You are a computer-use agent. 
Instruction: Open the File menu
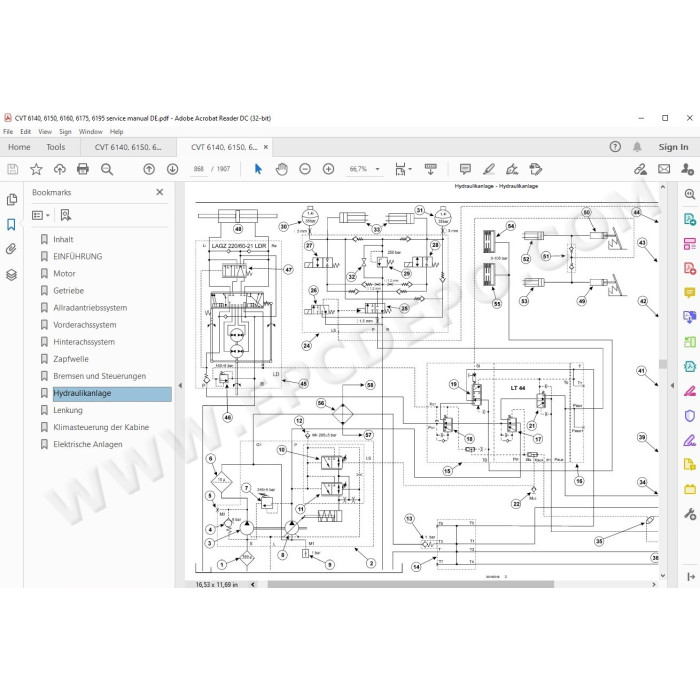[8, 132]
